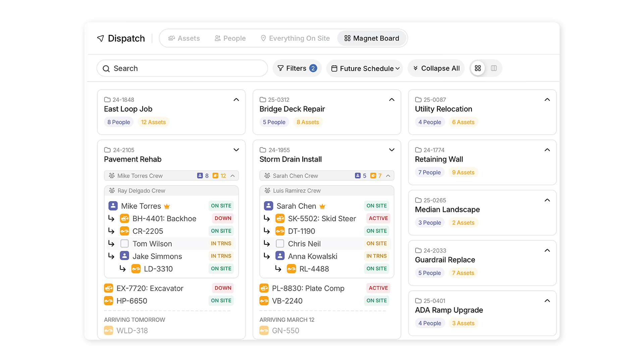Viewport: 644px width, 362px height.
Task: Collapse the Mike Torres Crew section
Action: pos(232,176)
